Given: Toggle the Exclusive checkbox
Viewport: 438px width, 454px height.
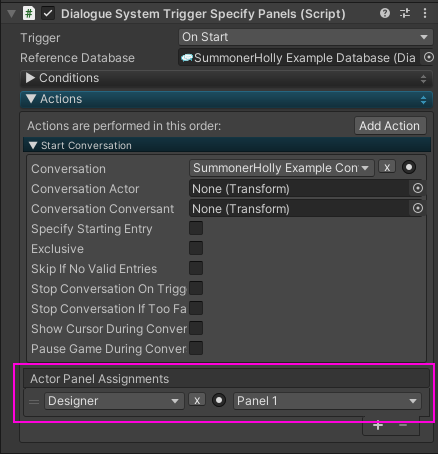Looking at the screenshot, I should pos(196,248).
